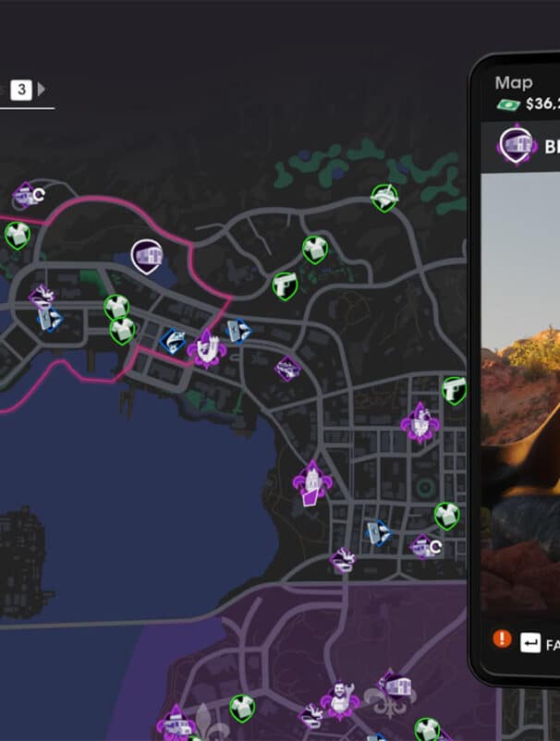Click the green cash icon in phone
This screenshot has width=560, height=741.
coord(508,104)
